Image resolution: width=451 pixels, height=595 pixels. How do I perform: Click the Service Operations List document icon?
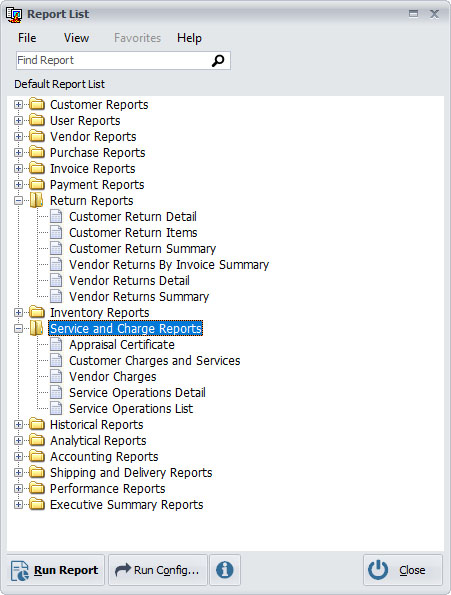(56, 409)
